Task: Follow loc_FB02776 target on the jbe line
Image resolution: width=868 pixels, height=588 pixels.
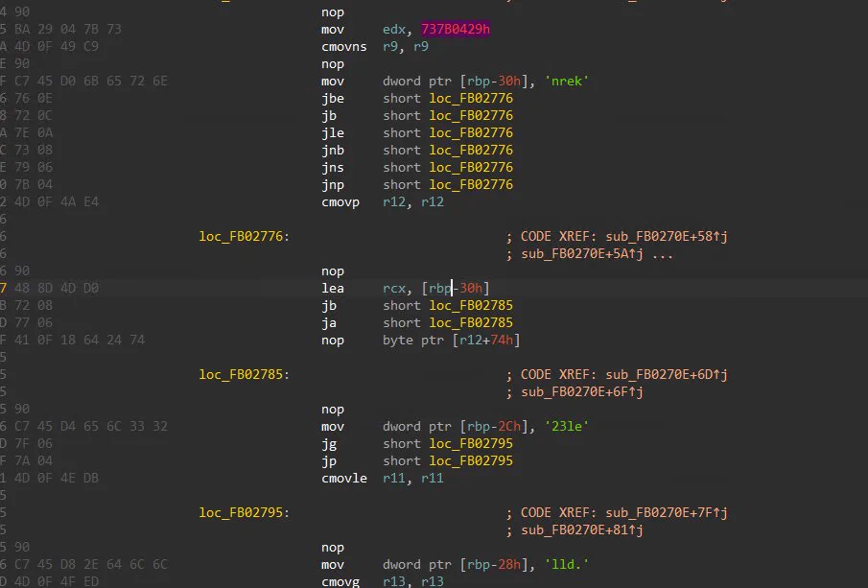Action: point(471,99)
